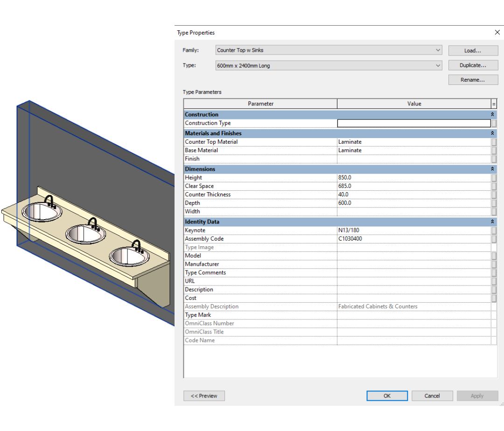Collapse the Dimensions parameter group
504x431 pixels.
pos(492,169)
